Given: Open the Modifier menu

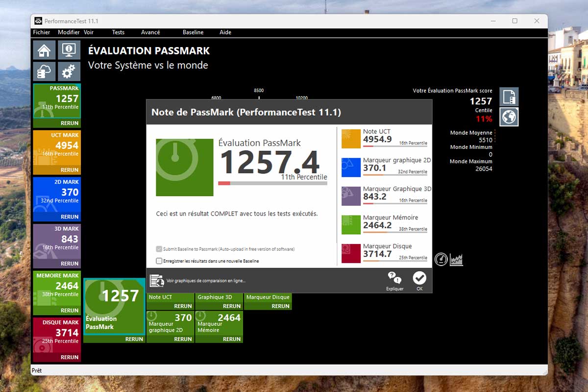Looking at the screenshot, I should tap(69, 32).
